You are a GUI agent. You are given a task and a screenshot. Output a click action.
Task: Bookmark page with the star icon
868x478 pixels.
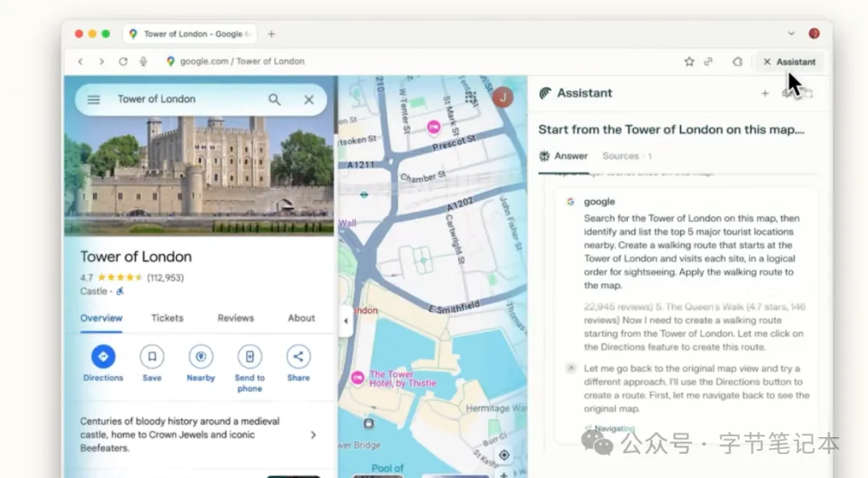click(690, 61)
